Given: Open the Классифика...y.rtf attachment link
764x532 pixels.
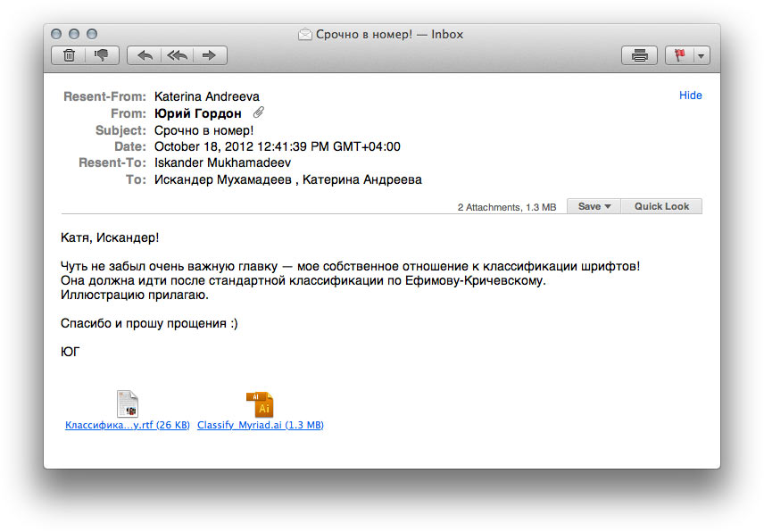Looking at the screenshot, I should (128, 426).
